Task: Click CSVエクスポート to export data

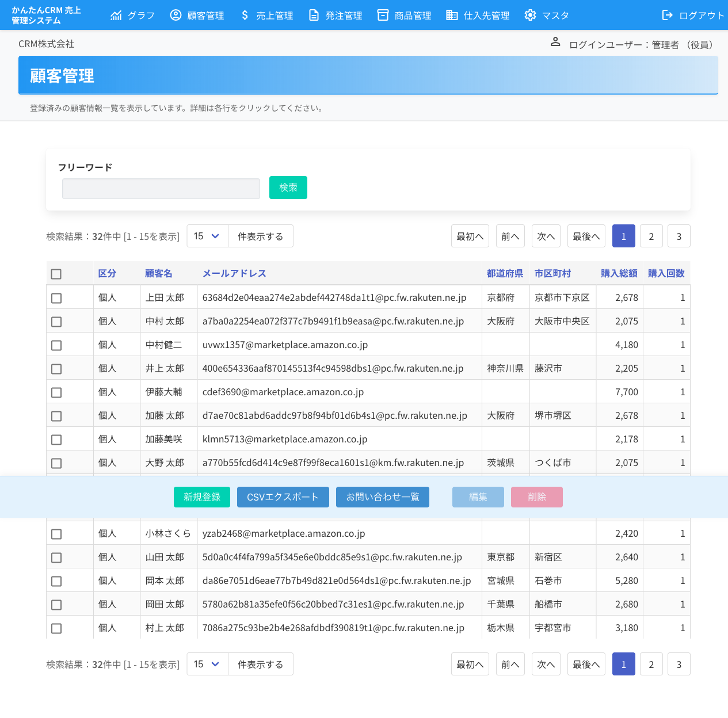Action: tap(283, 497)
